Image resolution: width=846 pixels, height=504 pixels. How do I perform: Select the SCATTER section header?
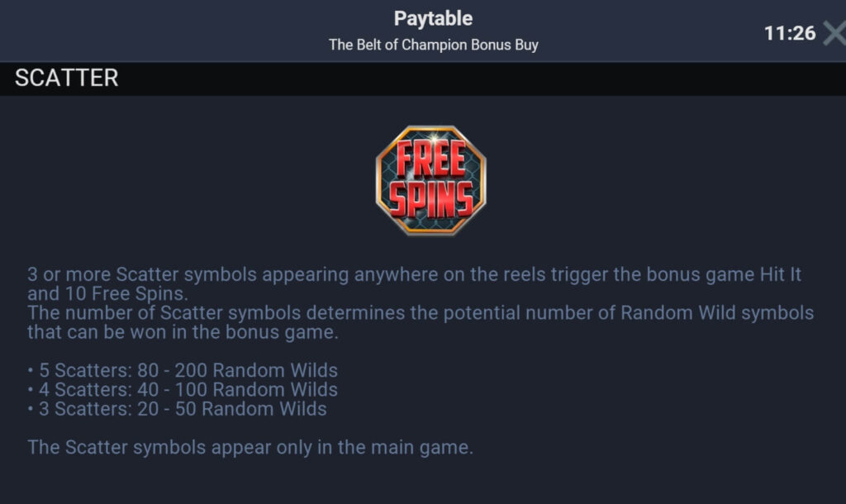[67, 78]
